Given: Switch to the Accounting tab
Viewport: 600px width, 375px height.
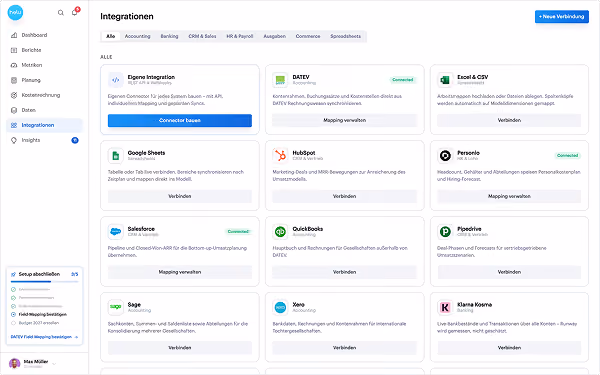Looking at the screenshot, I should click(x=137, y=36).
